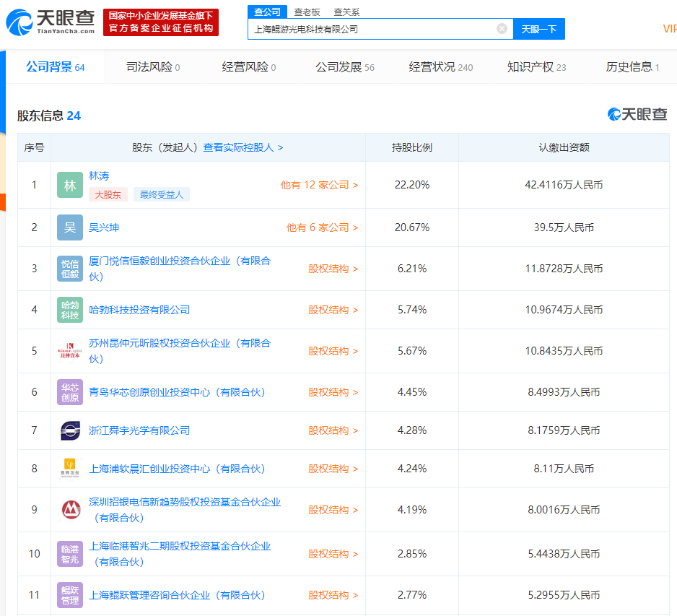Expand 吴兴坤's 他有 6 家公司 list
This screenshot has height=616, width=677.
coord(322,227)
